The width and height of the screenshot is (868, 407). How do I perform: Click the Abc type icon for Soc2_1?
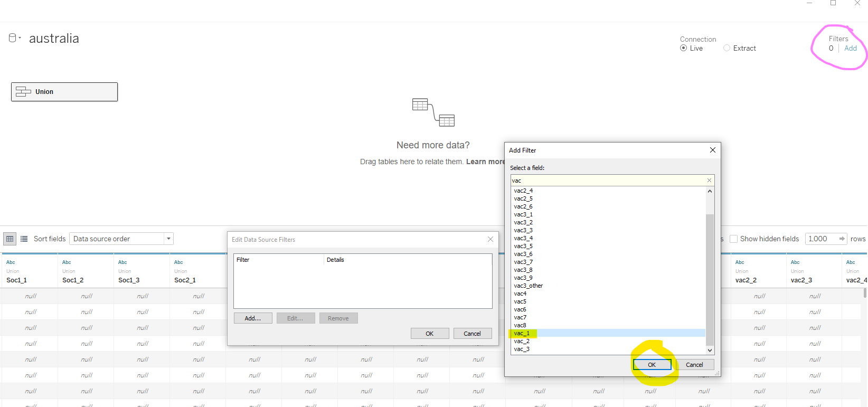(178, 262)
